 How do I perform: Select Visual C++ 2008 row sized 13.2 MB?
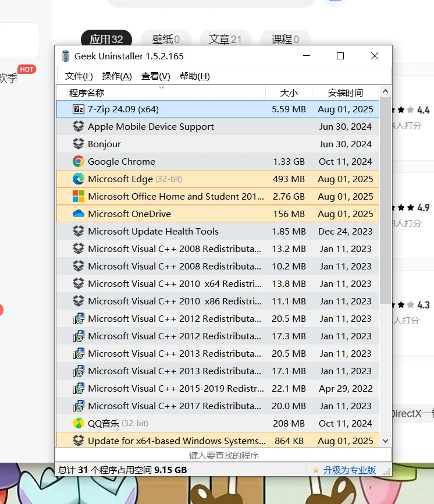218,249
